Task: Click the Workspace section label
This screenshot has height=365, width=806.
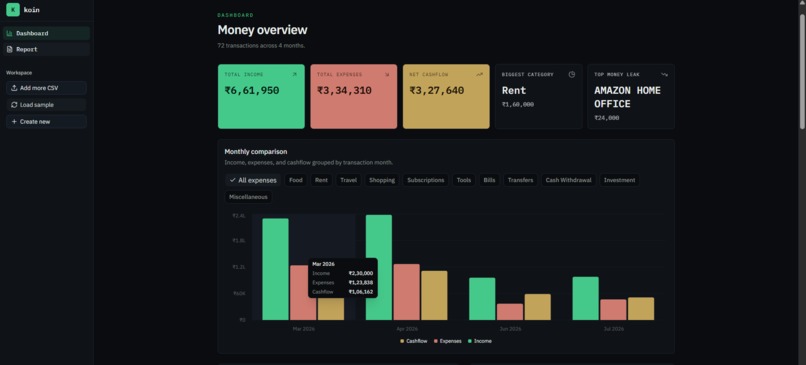Action: pos(19,73)
